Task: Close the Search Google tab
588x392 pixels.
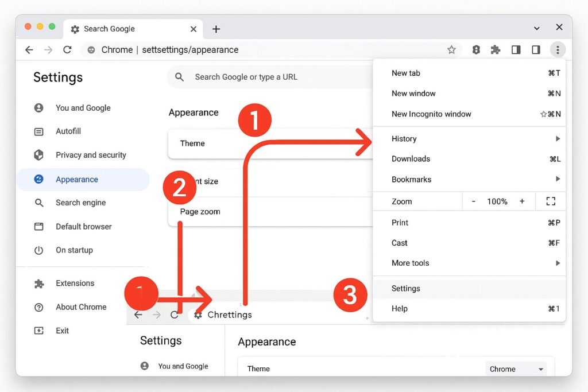Action: coord(194,29)
